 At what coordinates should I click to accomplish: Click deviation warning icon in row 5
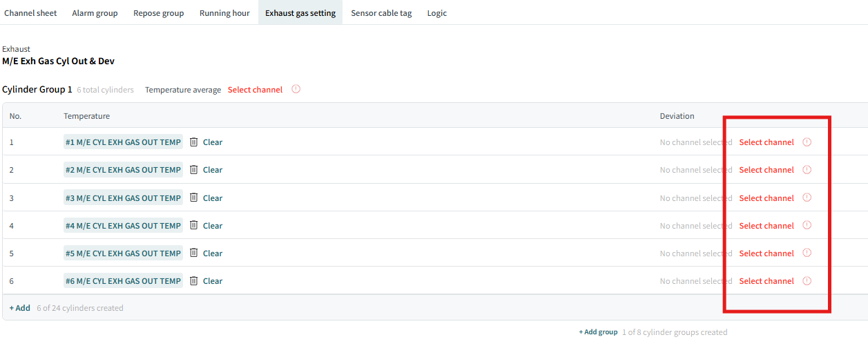(x=807, y=253)
